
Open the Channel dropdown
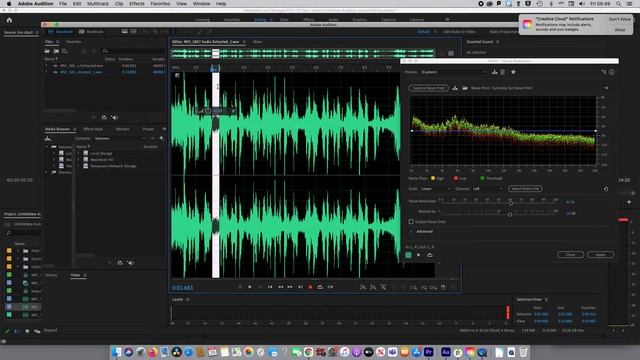coord(487,189)
